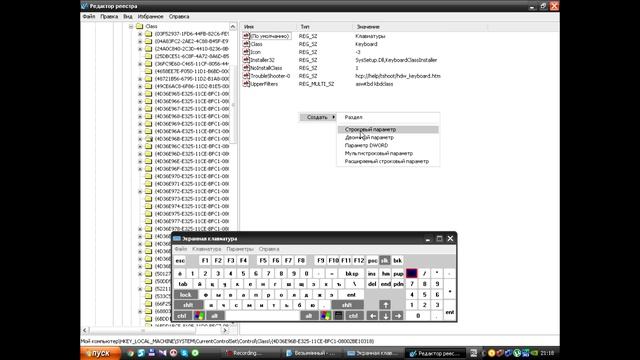
Task: Click the tree pane vertical scrollbar up arrow
Action: pos(233,27)
